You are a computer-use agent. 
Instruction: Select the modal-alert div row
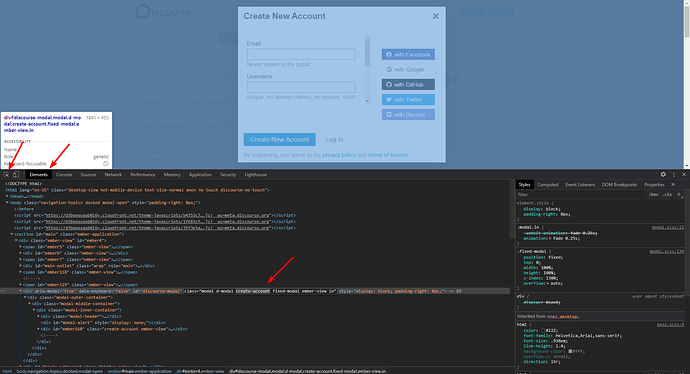103,323
